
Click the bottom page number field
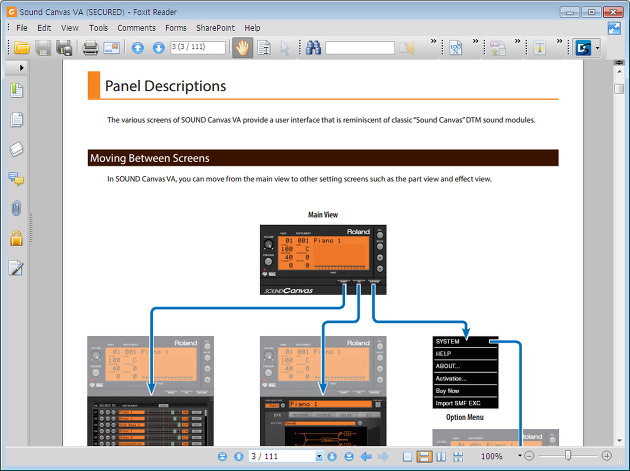coord(282,457)
